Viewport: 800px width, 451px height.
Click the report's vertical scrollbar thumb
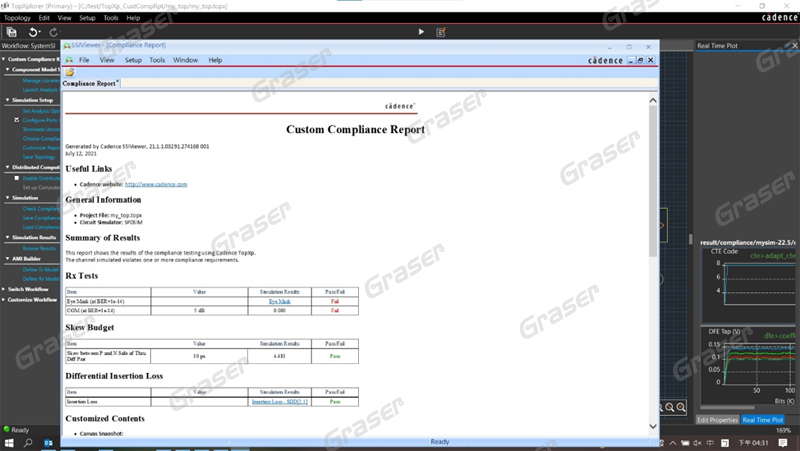(653, 181)
